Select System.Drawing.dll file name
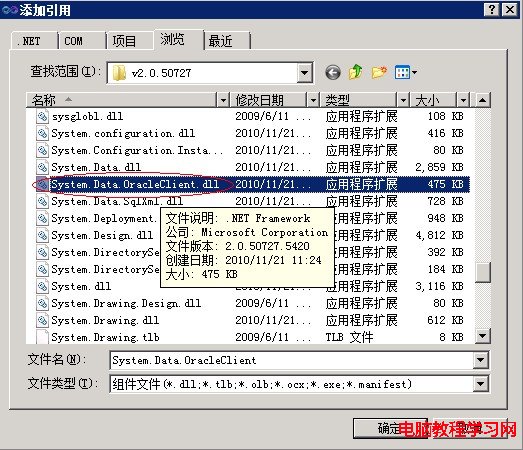This screenshot has height=450, width=523. pyautogui.click(x=105, y=320)
